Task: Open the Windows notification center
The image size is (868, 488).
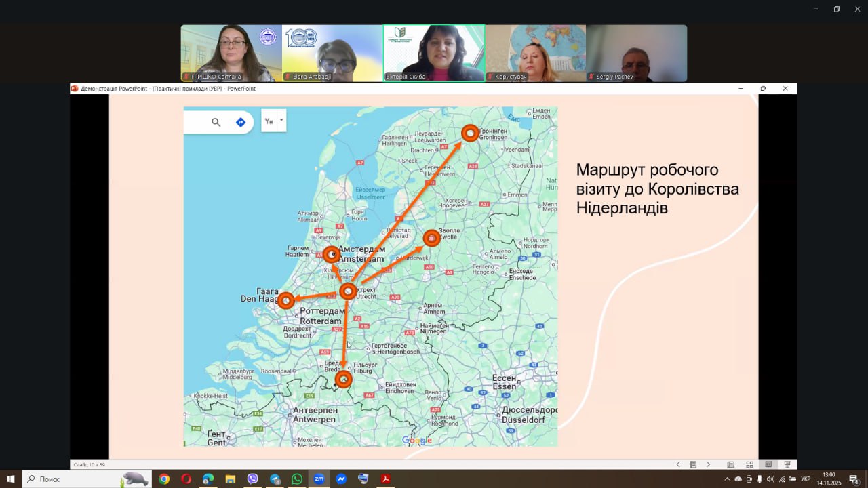Action: 854,479
